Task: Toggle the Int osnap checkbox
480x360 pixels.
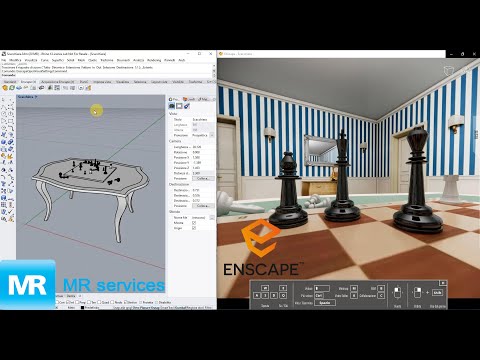Action: (x=68, y=302)
